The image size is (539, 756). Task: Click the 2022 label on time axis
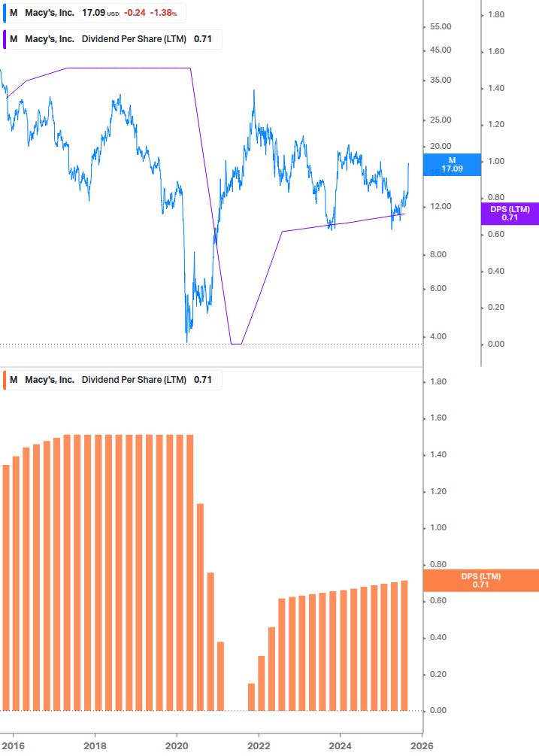click(x=259, y=746)
